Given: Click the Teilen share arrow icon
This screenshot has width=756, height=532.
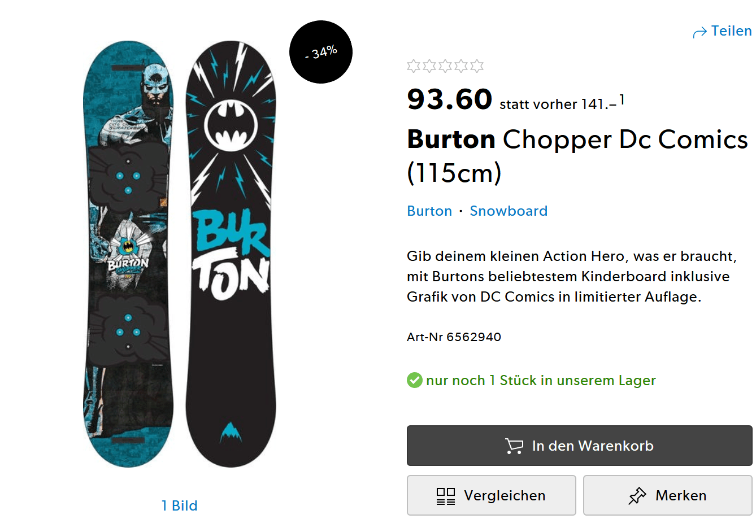Looking at the screenshot, I should tap(699, 32).
